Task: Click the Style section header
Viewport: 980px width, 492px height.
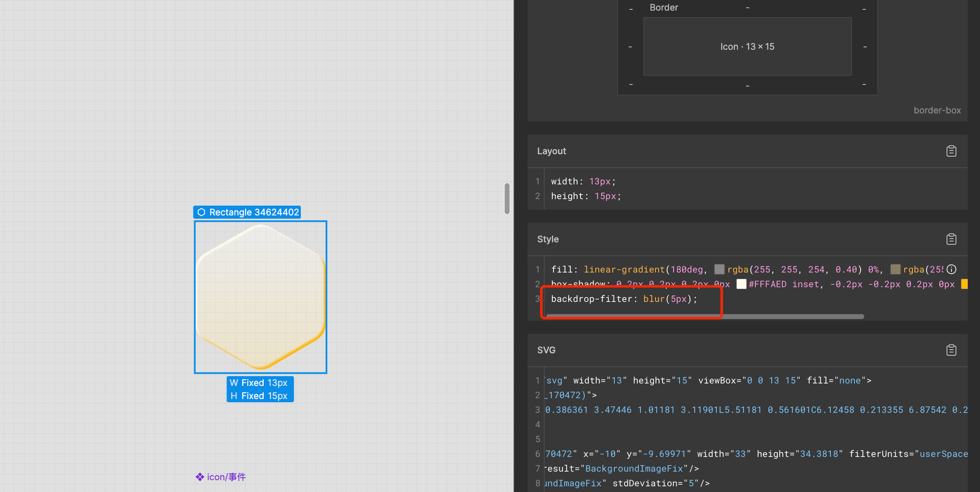Action: click(747, 239)
